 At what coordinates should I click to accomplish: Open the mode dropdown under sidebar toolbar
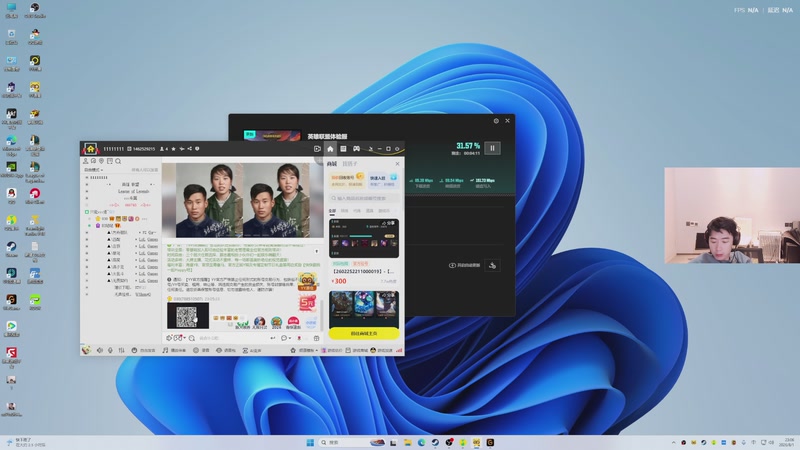point(93,170)
